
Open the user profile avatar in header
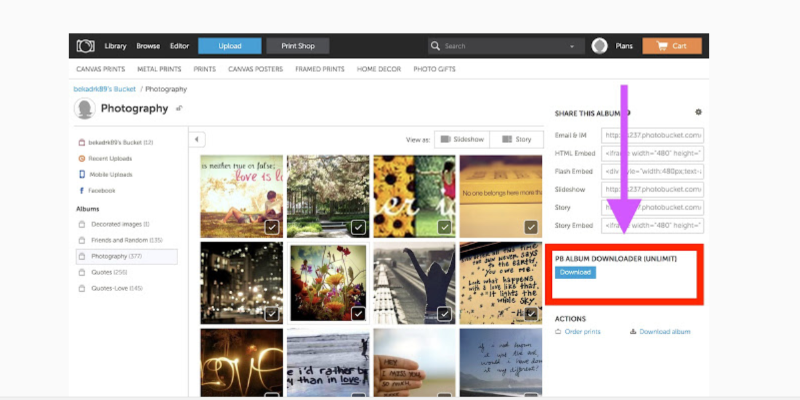(x=599, y=46)
